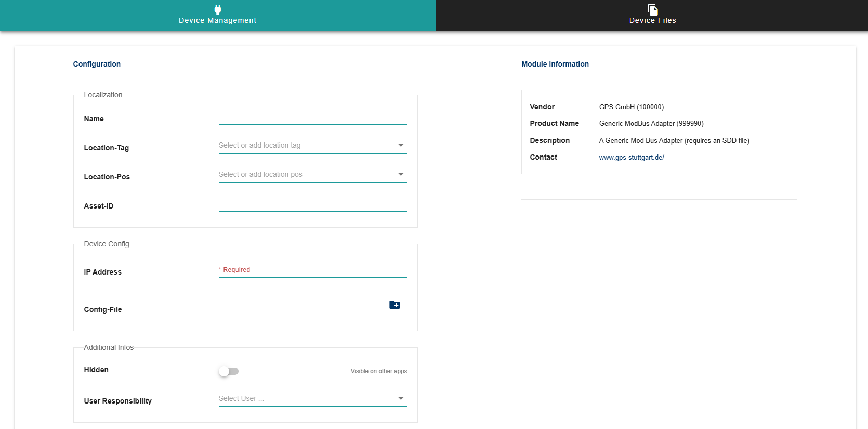The image size is (868, 429).
Task: Toggle the Hidden switch
Action: (228, 371)
